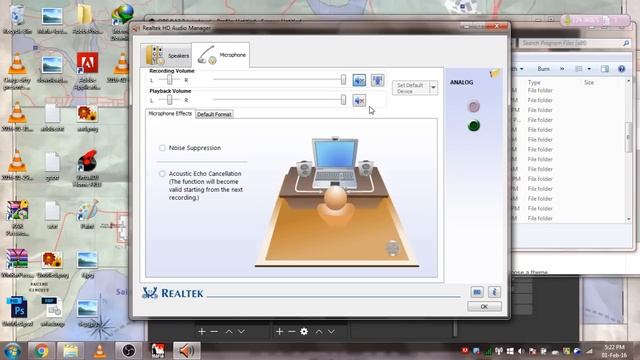Open connector settings folder icon above ANALOG
Image resolution: width=640 pixels, height=360 pixels.
pos(495,73)
